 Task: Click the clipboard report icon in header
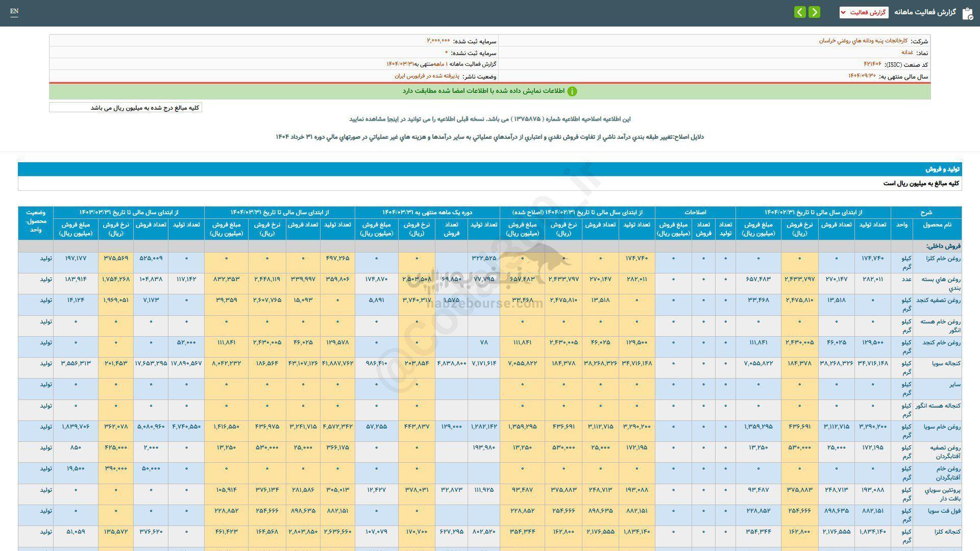[x=967, y=13]
